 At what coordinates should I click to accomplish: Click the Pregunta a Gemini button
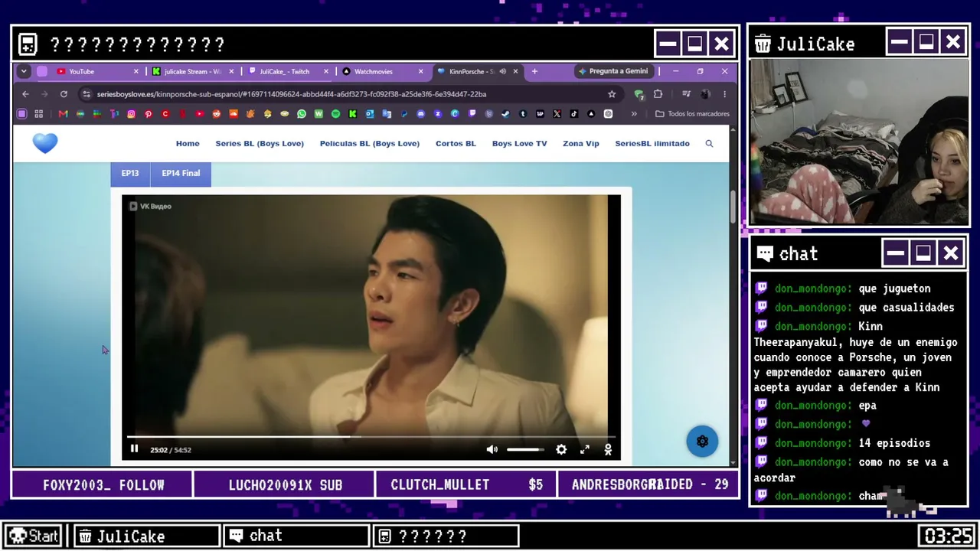click(x=613, y=71)
